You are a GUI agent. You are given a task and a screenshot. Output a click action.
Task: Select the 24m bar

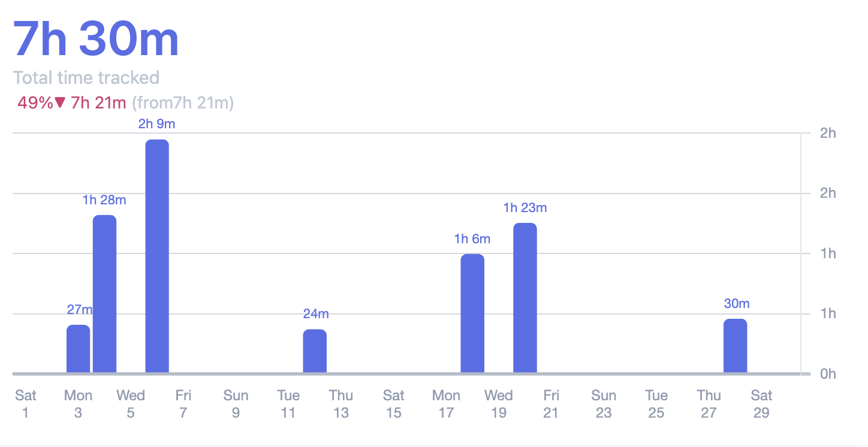point(315,351)
